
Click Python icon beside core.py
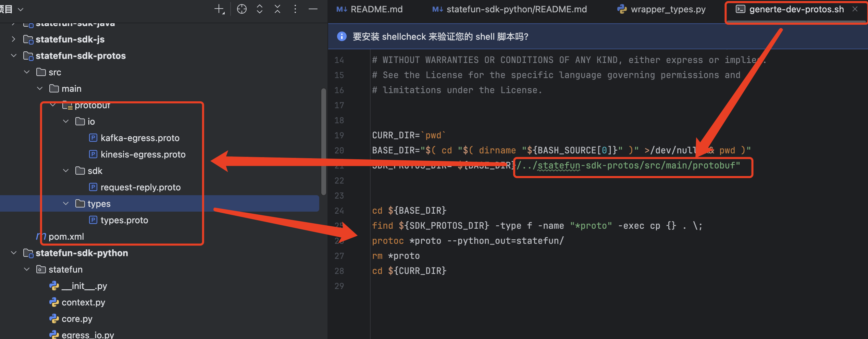54,318
